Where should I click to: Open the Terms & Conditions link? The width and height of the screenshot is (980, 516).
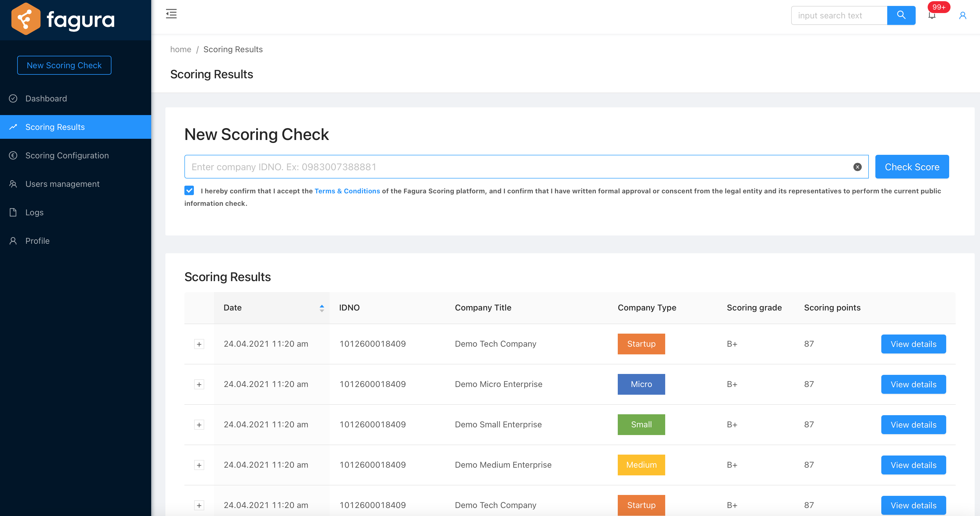(x=347, y=191)
